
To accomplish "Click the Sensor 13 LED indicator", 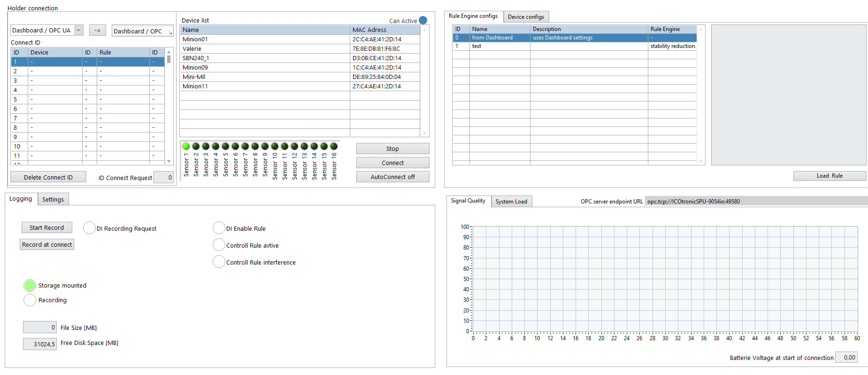I will [x=304, y=146].
